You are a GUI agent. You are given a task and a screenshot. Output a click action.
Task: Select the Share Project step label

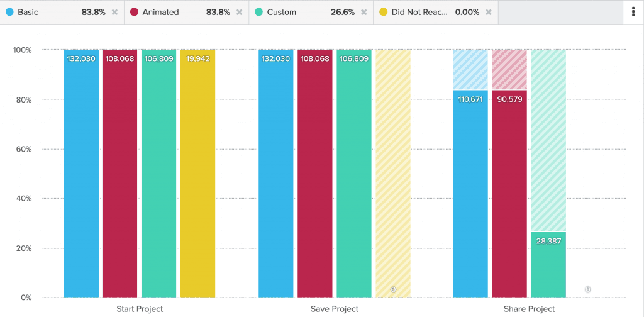pyautogui.click(x=529, y=309)
